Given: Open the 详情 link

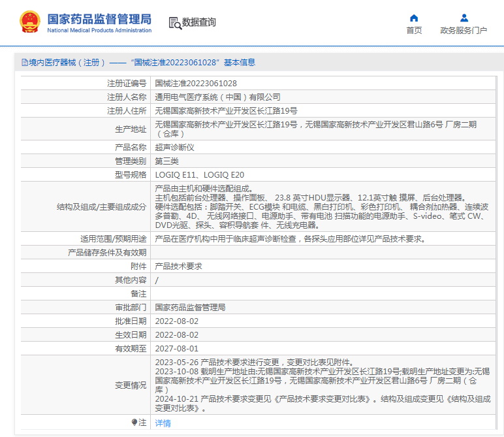Looking at the screenshot, I should tap(163, 423).
